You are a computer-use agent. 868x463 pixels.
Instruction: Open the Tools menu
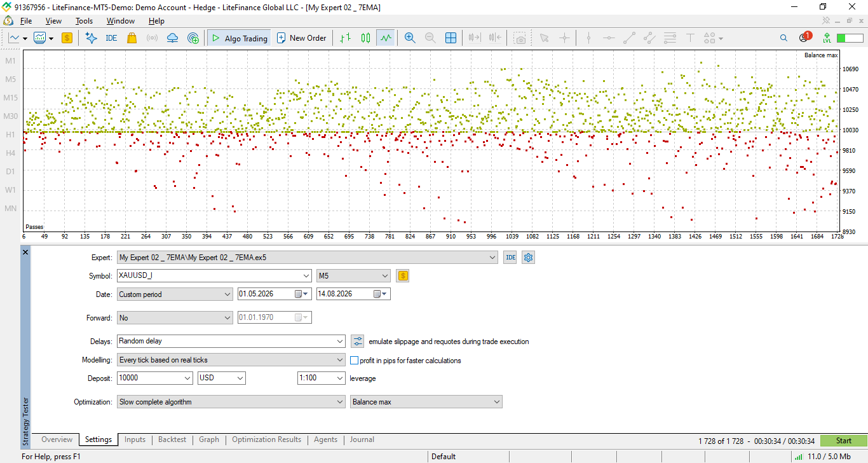point(84,21)
